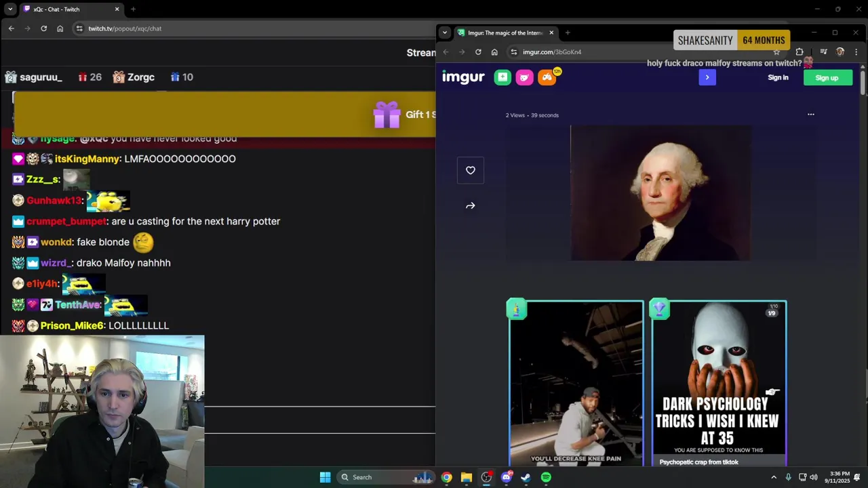Open a new tab in the Twitch window
Image resolution: width=868 pixels, height=488 pixels.
pyautogui.click(x=133, y=9)
